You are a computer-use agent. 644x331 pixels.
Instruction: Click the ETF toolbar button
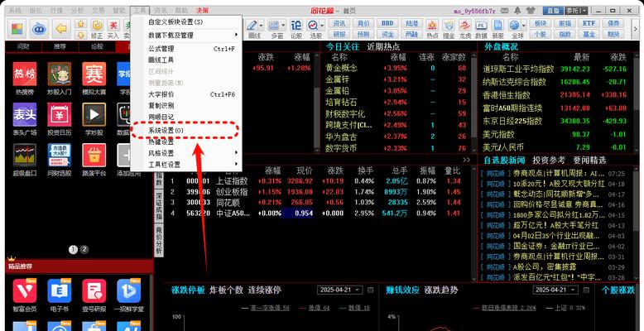589,23
